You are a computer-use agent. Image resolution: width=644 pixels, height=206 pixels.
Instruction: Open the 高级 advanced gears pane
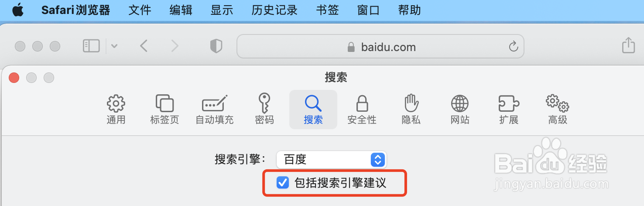(x=558, y=110)
